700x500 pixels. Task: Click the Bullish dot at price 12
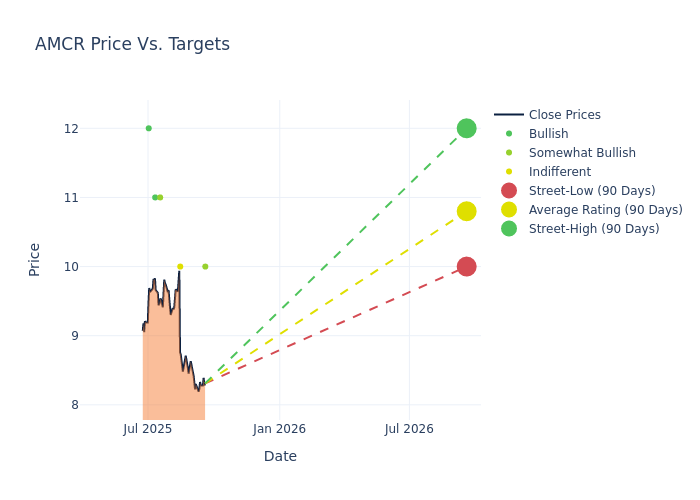[148, 128]
